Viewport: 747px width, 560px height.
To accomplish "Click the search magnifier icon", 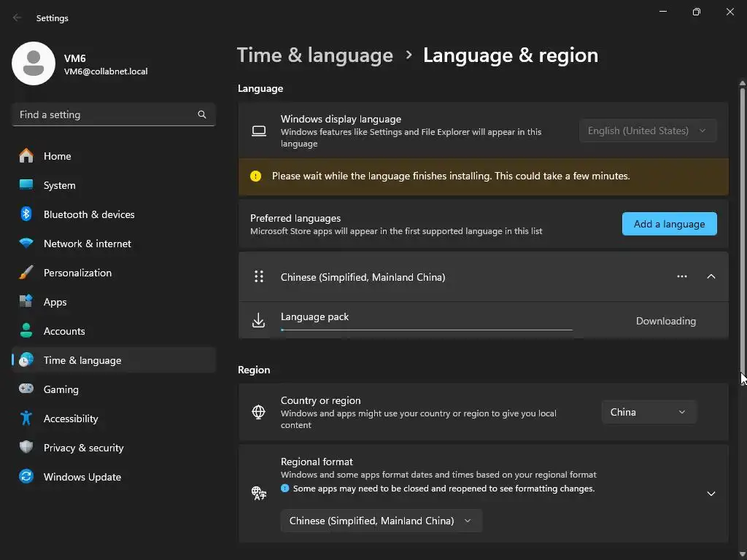I will pyautogui.click(x=202, y=114).
